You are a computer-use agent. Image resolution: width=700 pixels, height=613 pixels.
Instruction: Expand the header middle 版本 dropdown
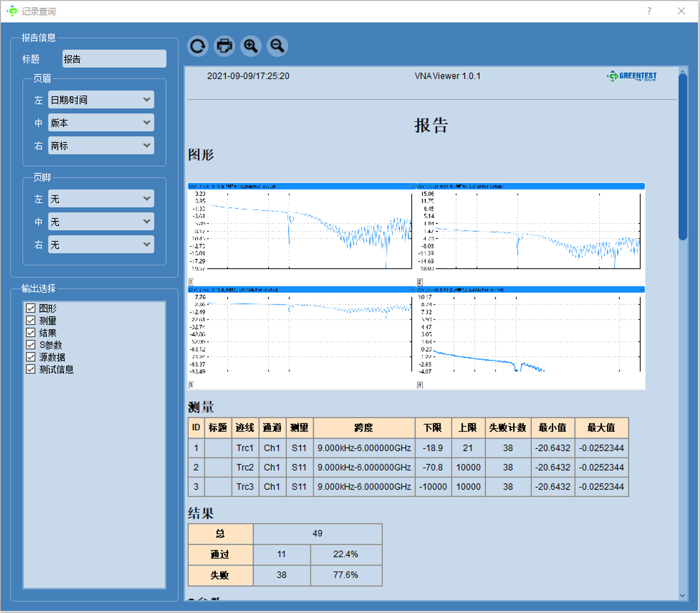tap(101, 122)
